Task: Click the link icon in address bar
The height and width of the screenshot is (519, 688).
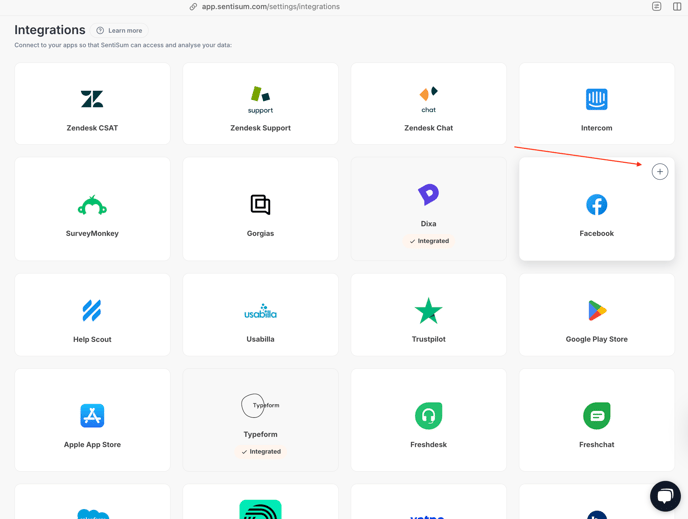Action: [193, 7]
